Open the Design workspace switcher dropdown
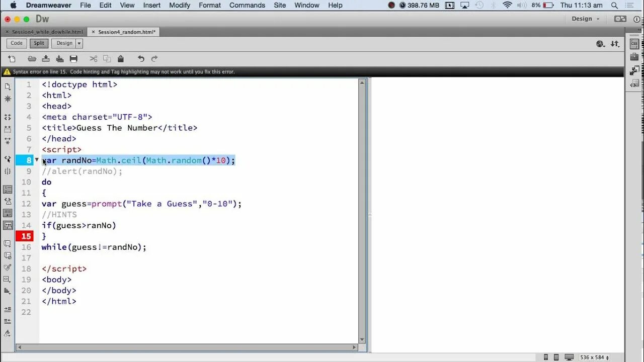Viewport: 644px width, 362px height. (586, 19)
